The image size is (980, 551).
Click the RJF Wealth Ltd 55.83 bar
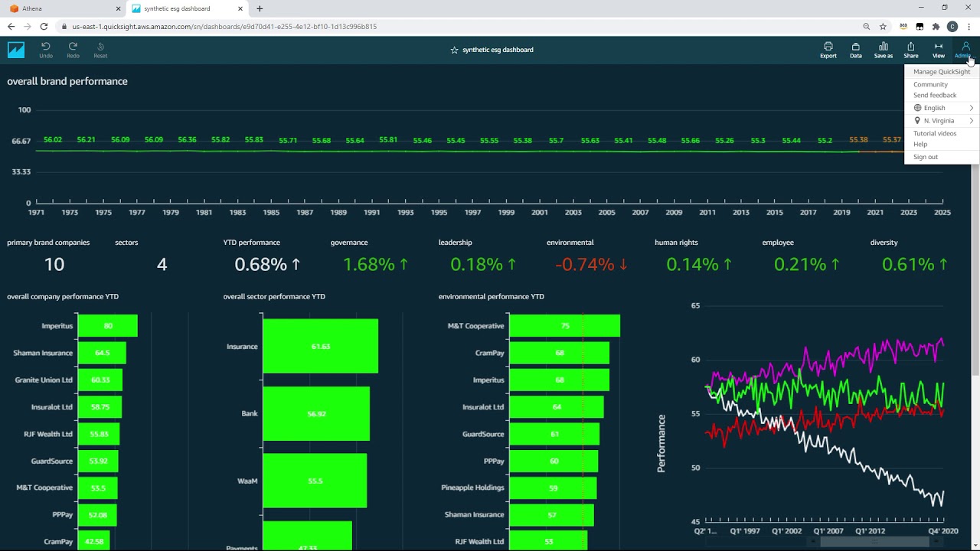99,434
